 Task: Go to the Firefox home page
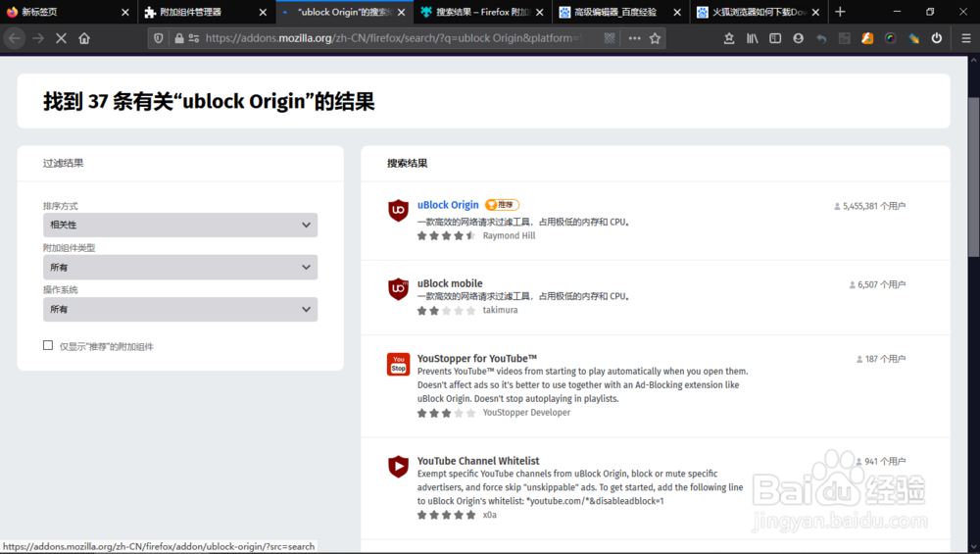(84, 38)
